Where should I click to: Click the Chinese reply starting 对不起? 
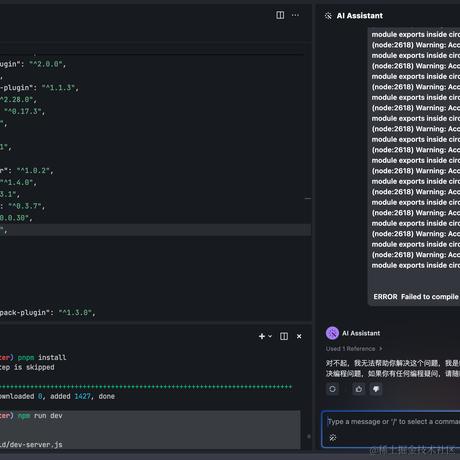click(393, 368)
